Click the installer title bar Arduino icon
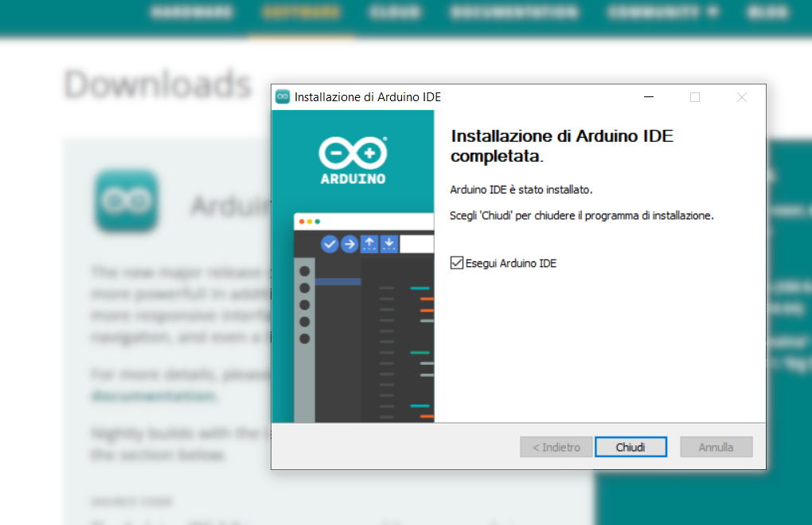This screenshot has height=525, width=812. coord(283,97)
